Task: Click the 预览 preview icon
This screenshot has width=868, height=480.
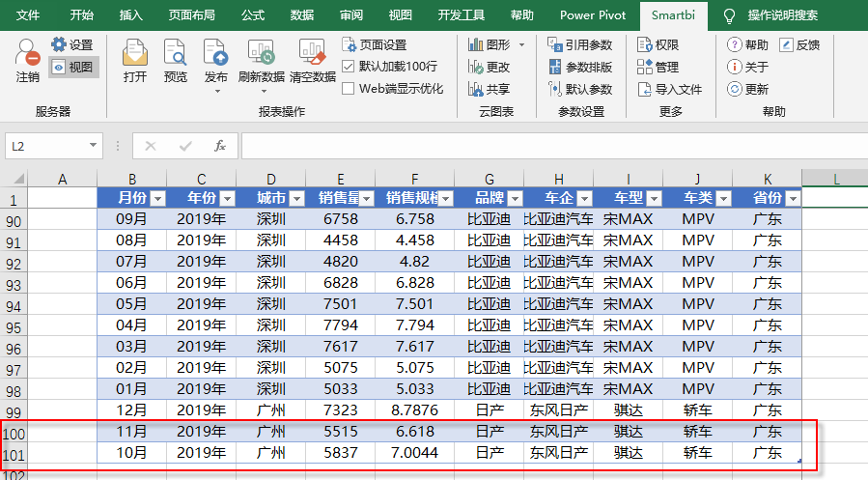Action: tap(176, 52)
